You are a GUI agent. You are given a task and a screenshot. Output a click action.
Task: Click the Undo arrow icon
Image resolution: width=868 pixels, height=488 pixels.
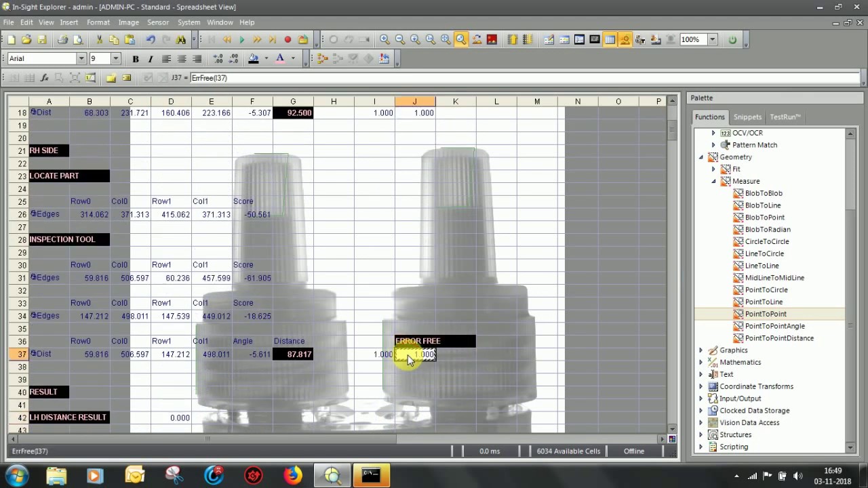coord(151,40)
